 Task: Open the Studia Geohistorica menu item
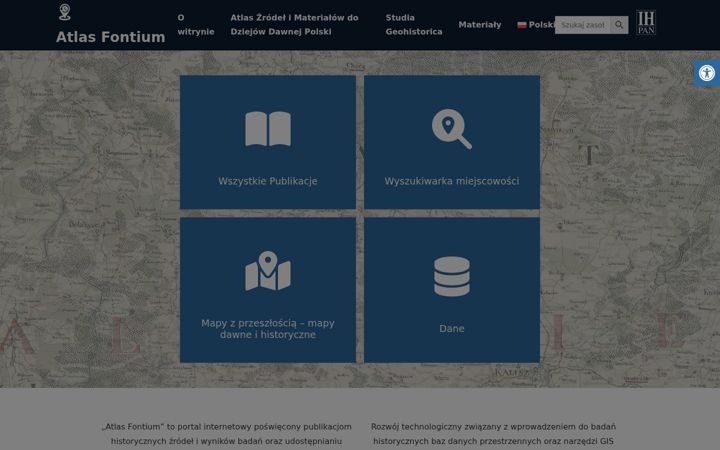(414, 25)
